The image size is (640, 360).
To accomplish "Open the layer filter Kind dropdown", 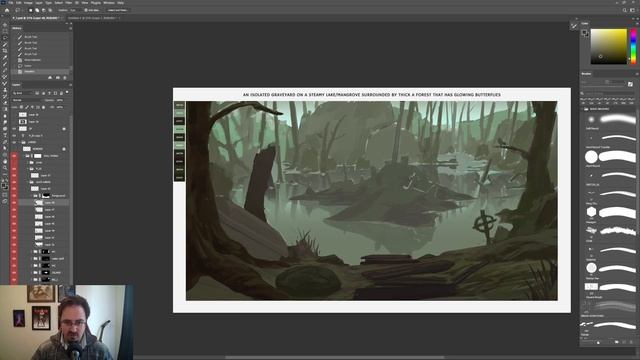I will [22, 93].
